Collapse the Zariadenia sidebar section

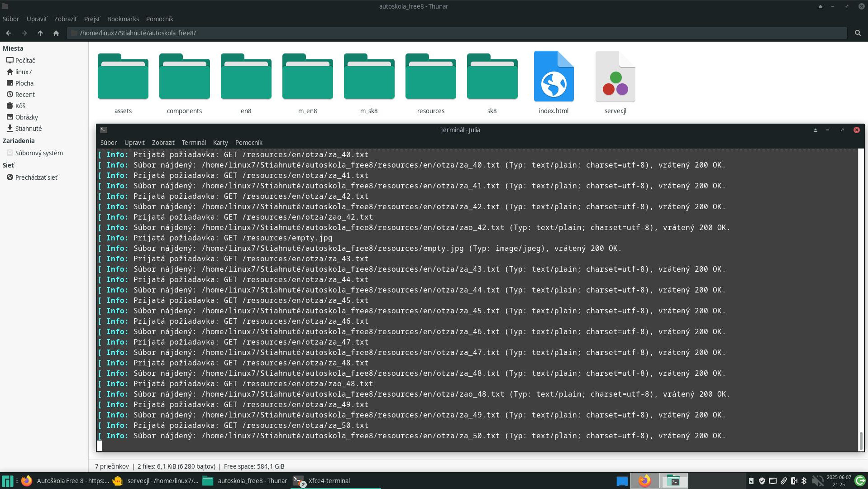click(x=19, y=141)
